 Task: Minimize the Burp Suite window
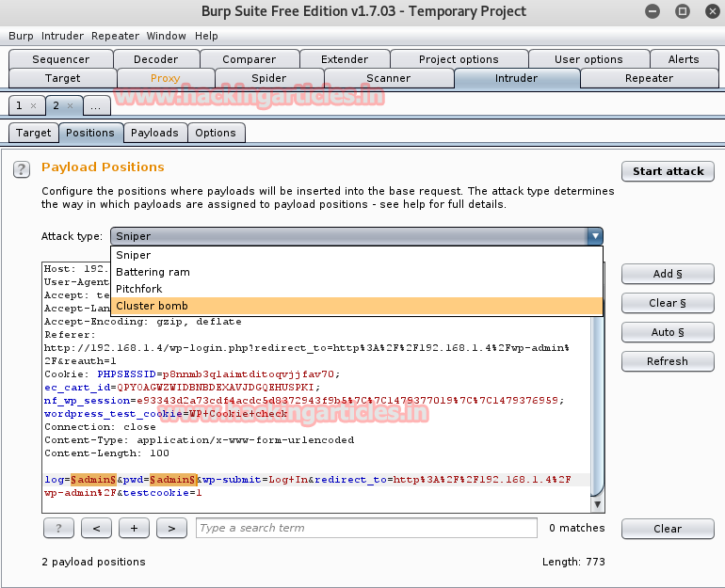[x=652, y=11]
